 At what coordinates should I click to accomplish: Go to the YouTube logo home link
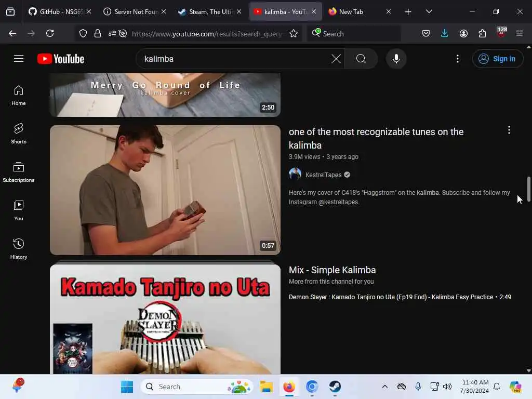point(61,59)
